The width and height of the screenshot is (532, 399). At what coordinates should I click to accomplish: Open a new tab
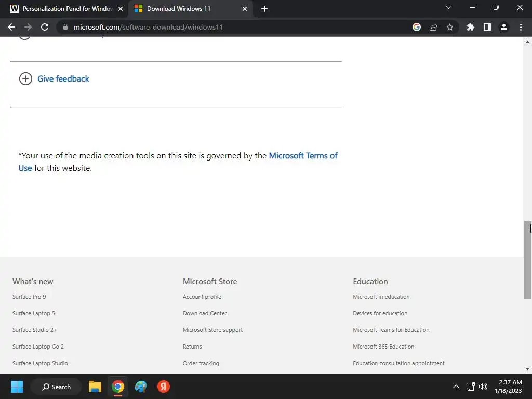click(264, 9)
